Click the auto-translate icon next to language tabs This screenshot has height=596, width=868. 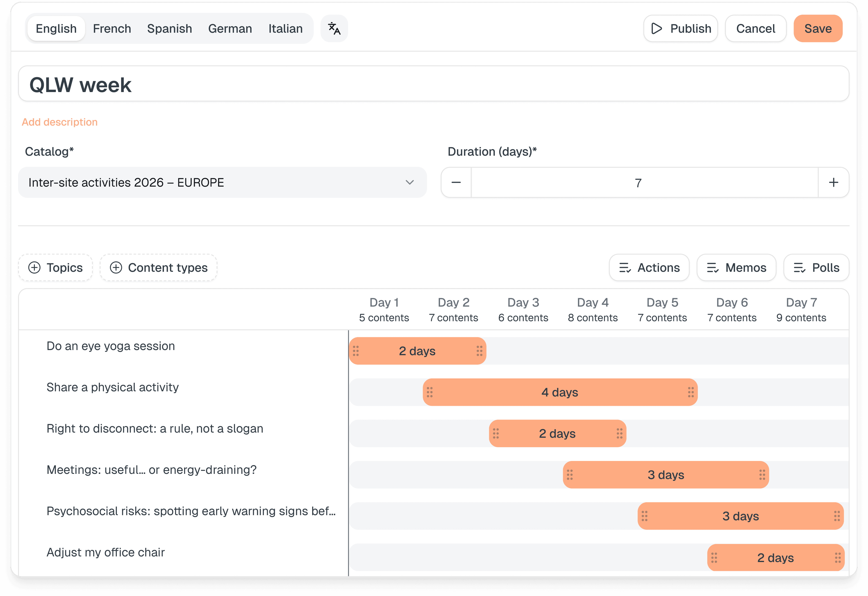334,28
